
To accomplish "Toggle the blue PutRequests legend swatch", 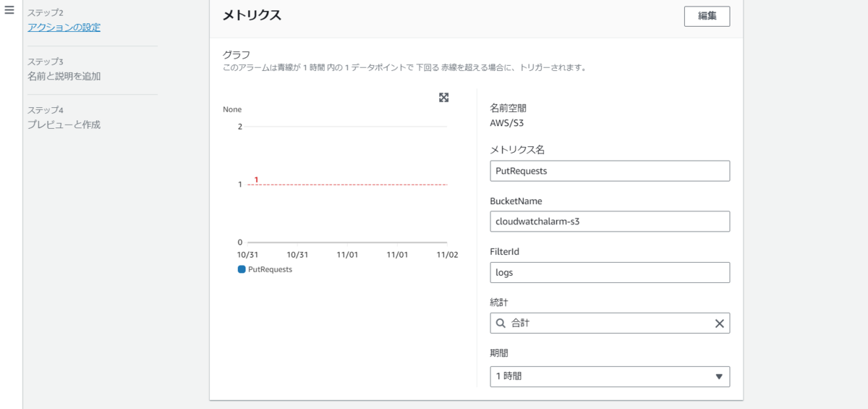I will (x=242, y=269).
